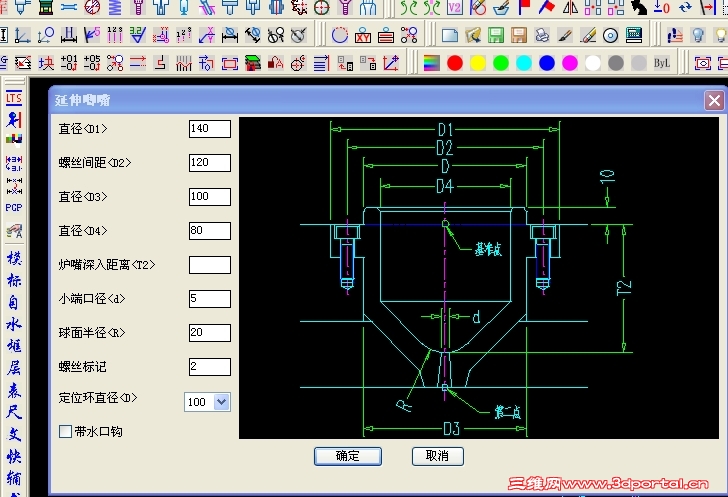This screenshot has height=497, width=728.
Task: Close the 延伸唧嘴 dialog
Action: pos(714,100)
